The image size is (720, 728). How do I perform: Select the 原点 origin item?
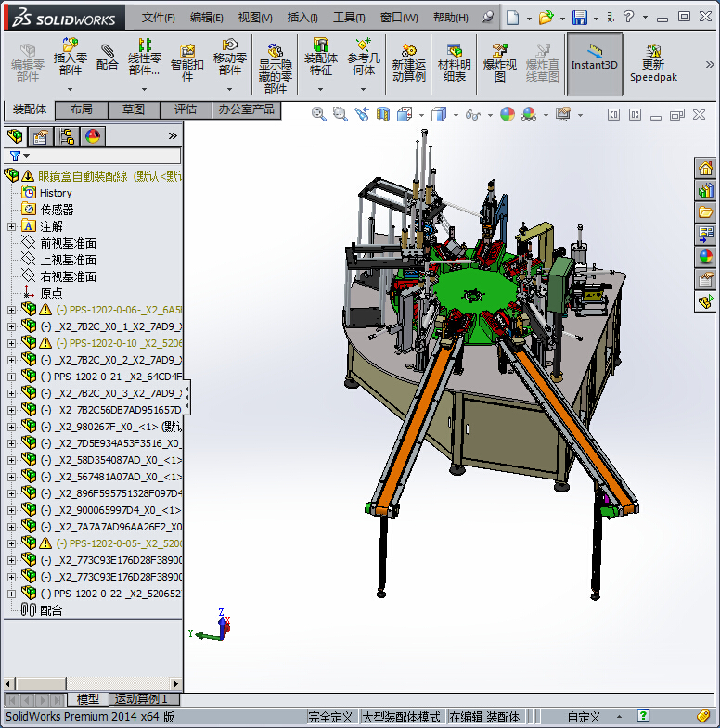(51, 293)
